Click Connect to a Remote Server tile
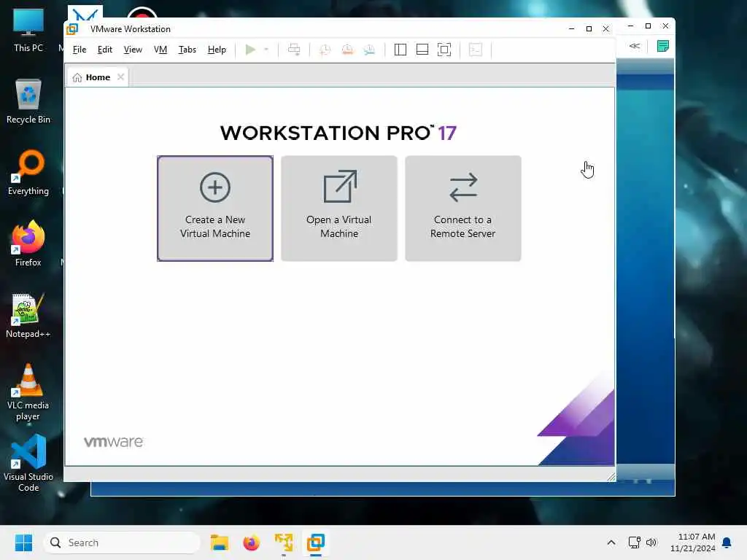Screen dimensions: 747x560 tap(463, 209)
